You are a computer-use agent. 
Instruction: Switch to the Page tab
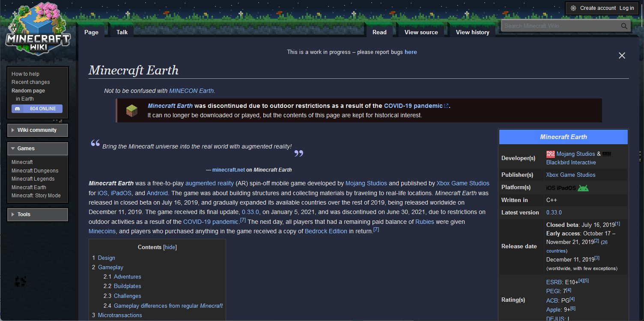coord(91,32)
